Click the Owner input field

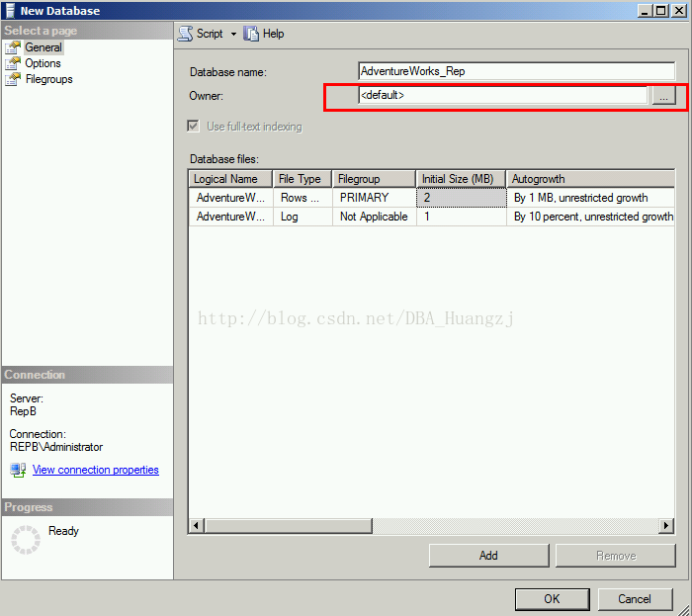(x=503, y=95)
